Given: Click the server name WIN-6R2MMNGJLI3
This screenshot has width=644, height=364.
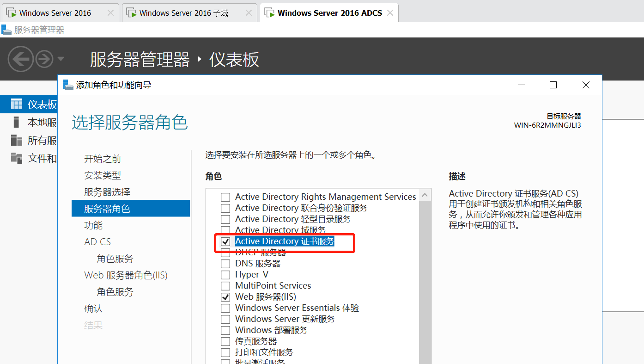Looking at the screenshot, I should 547,125.
